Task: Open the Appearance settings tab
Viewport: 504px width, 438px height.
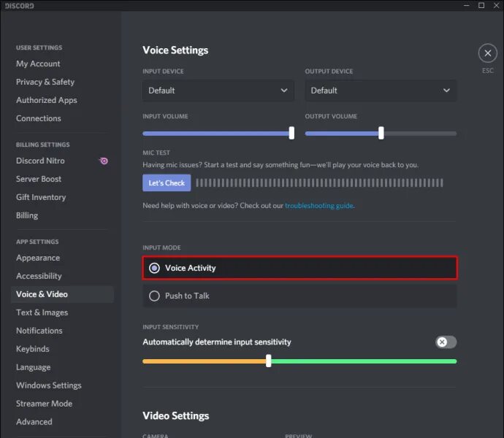Action: coord(38,258)
